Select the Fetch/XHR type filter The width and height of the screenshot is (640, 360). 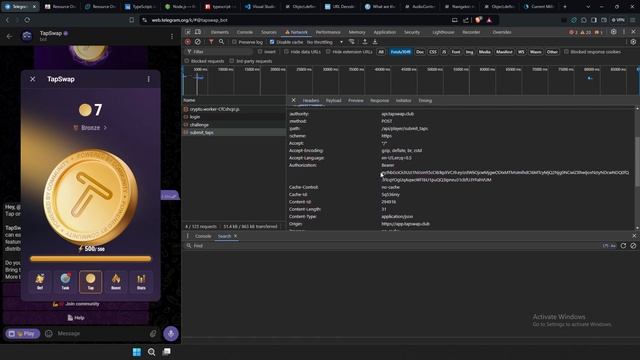[x=400, y=52]
